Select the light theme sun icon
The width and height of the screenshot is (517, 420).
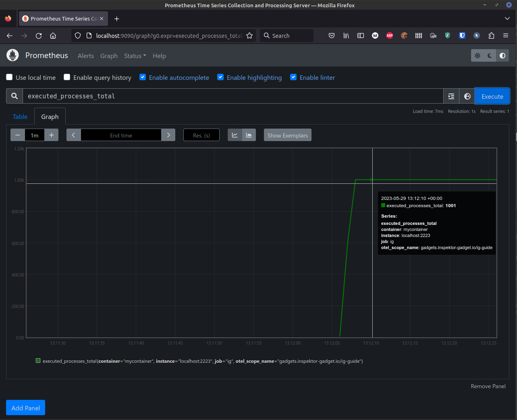pyautogui.click(x=478, y=56)
